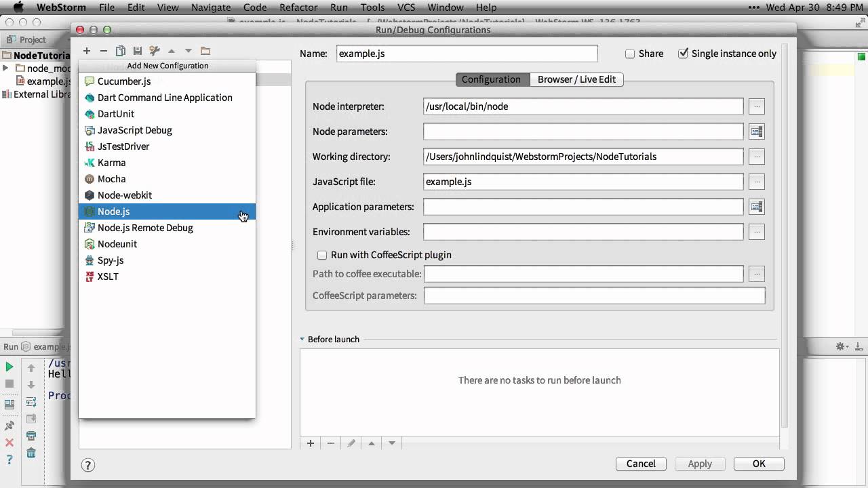Screen dimensions: 868x488
Task: Open Run panel help question mark
Action: 9,460
